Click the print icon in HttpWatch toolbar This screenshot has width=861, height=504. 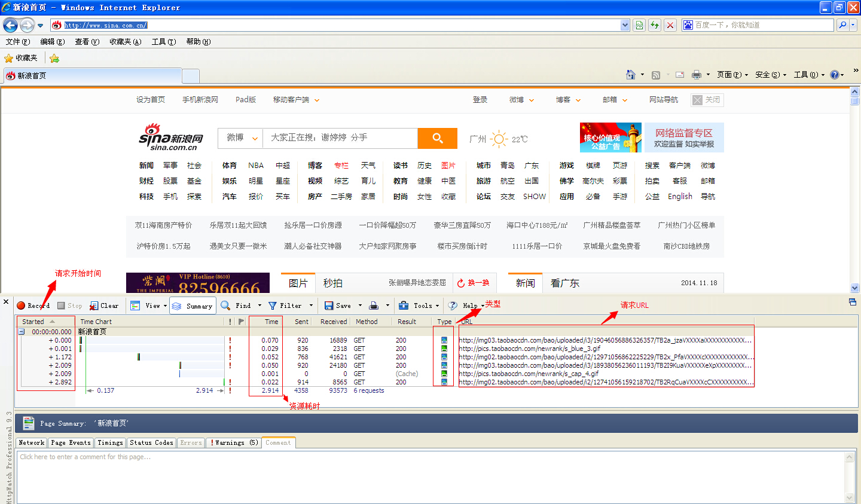click(x=373, y=305)
